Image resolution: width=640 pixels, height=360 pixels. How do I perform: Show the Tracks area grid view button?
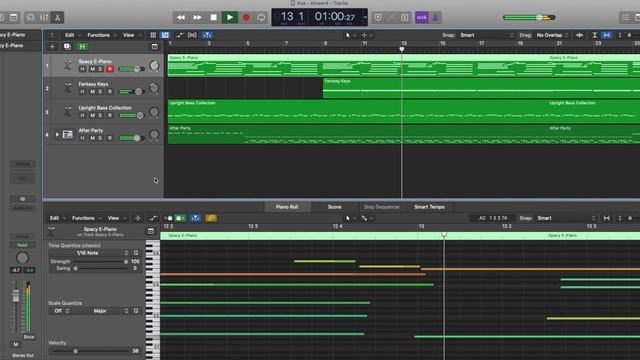[x=153, y=35]
